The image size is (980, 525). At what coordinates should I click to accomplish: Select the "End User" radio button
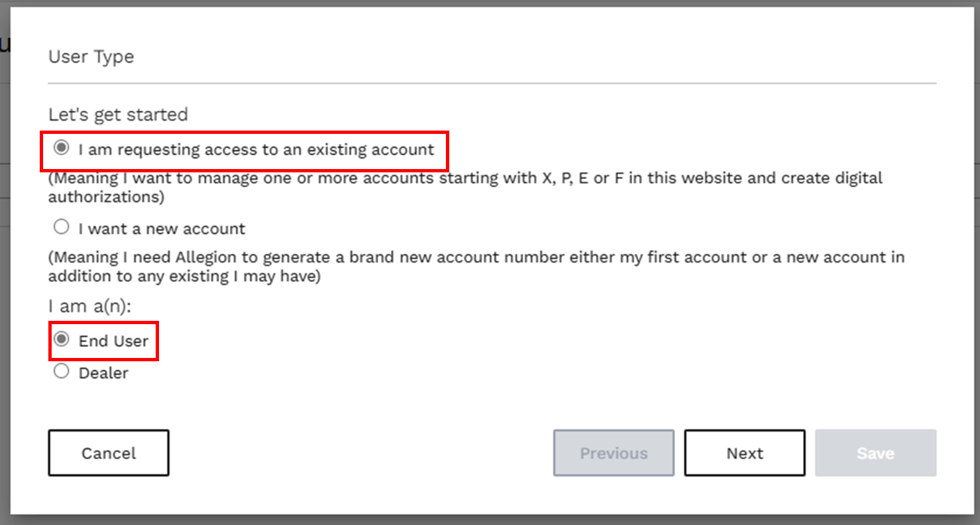tap(62, 339)
